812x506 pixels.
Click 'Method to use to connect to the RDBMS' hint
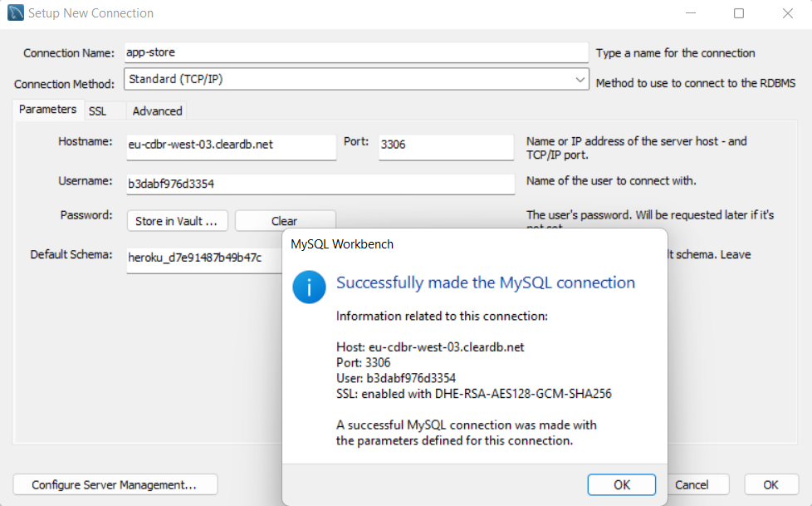(696, 83)
